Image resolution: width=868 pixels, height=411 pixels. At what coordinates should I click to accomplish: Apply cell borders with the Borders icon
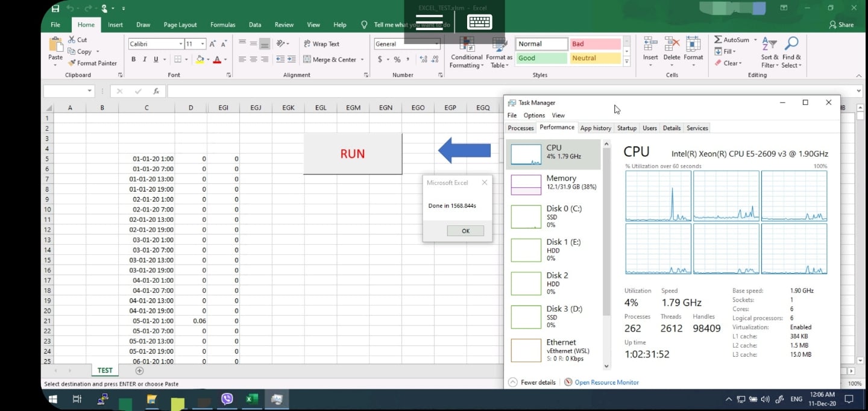click(177, 59)
